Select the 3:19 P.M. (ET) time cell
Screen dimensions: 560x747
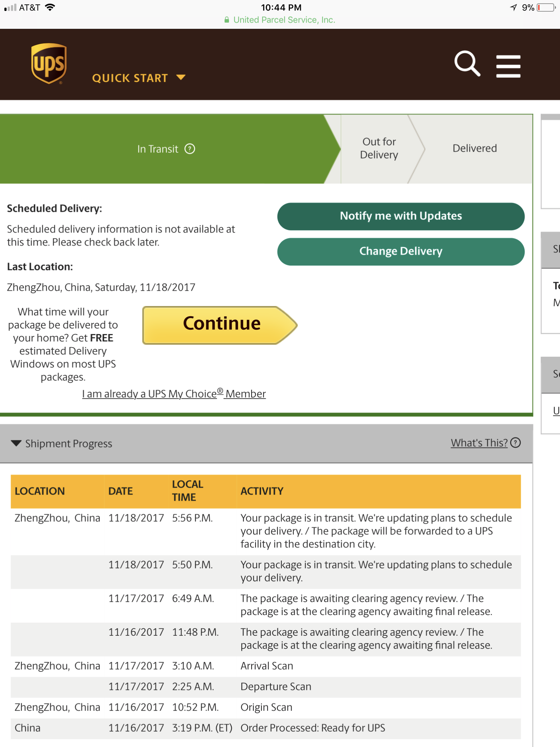(202, 728)
